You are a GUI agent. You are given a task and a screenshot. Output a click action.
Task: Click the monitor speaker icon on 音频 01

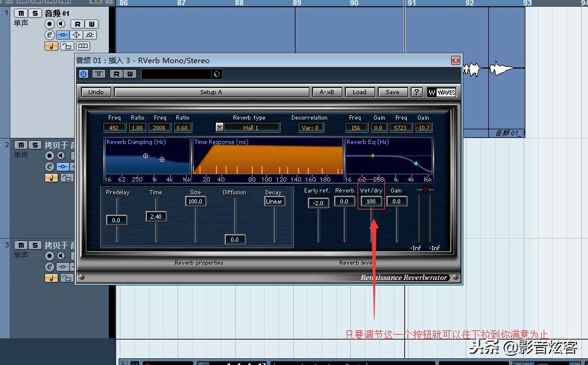point(61,25)
